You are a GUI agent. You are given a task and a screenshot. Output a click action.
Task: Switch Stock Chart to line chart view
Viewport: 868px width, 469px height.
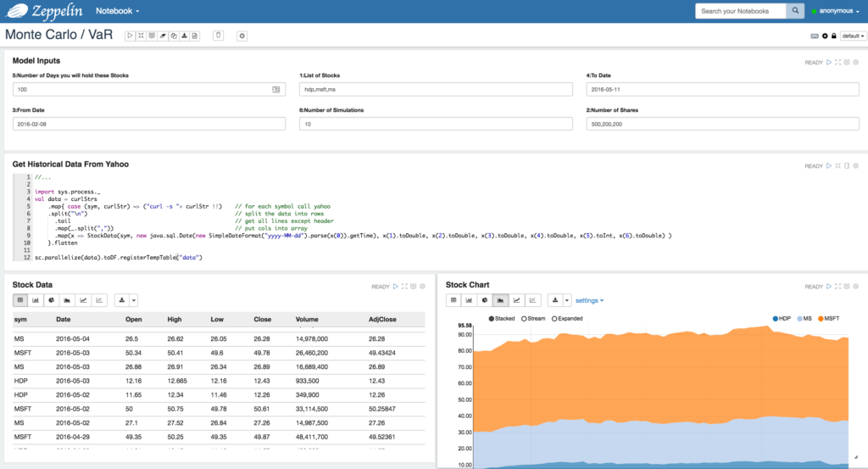pyautogui.click(x=515, y=300)
